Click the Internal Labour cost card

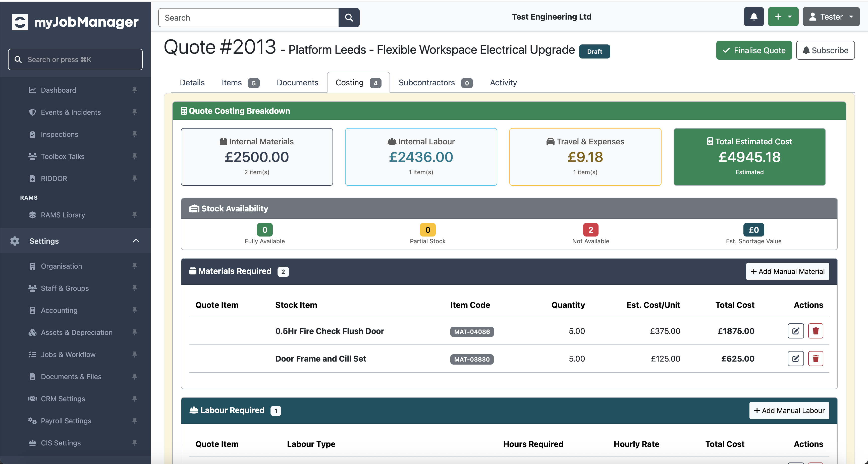tap(421, 157)
